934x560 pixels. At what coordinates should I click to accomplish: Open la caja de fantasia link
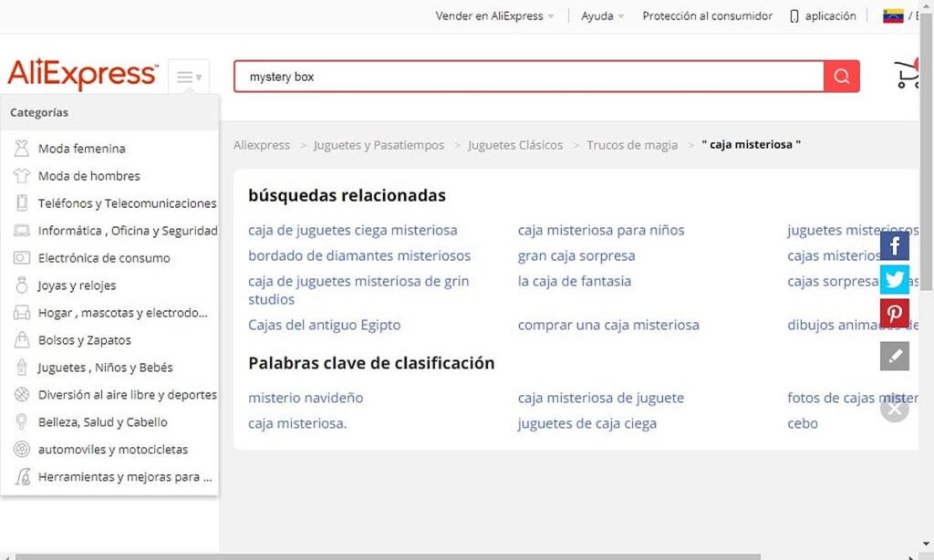tap(575, 281)
